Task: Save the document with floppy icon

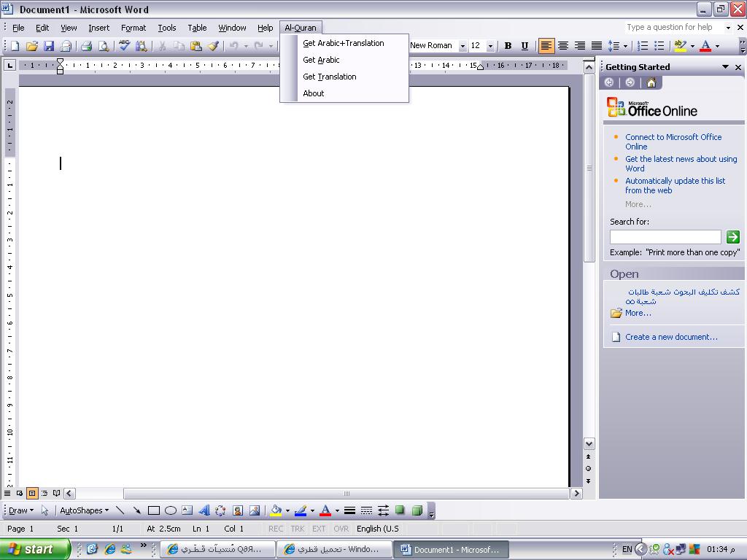Action: [49, 46]
